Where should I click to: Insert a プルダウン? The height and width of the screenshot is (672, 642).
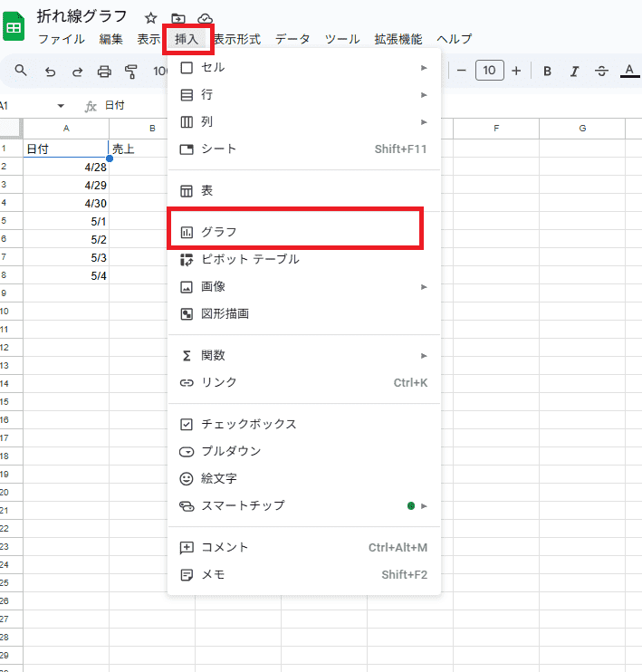tap(304, 451)
